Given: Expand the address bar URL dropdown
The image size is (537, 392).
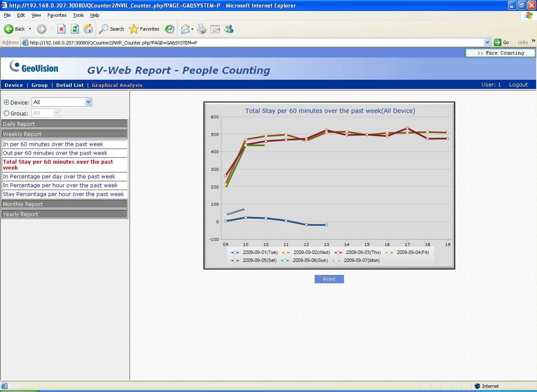Looking at the screenshot, I should [x=487, y=42].
